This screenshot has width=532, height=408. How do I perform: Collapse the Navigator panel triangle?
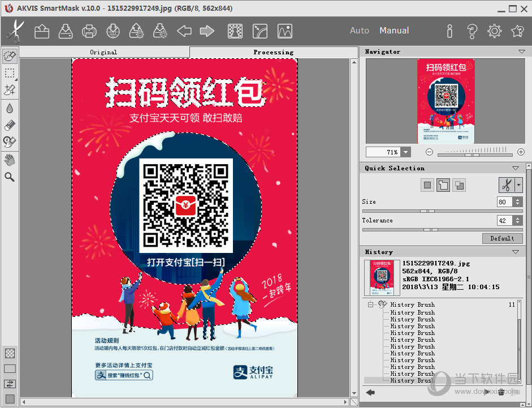(x=521, y=51)
